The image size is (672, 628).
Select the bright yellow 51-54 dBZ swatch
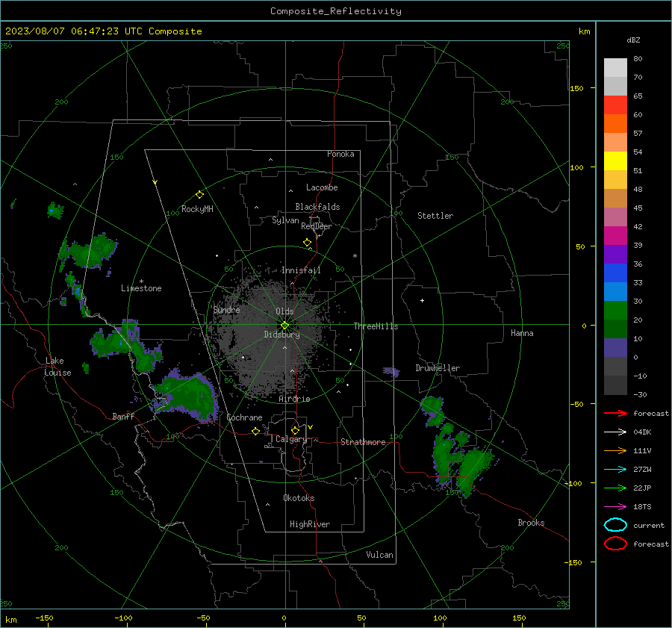coord(615,161)
